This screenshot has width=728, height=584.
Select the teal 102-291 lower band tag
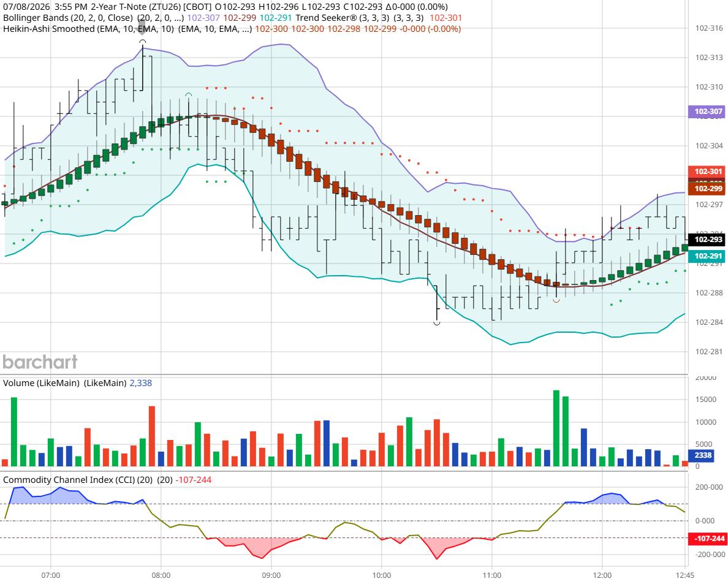tap(706, 256)
